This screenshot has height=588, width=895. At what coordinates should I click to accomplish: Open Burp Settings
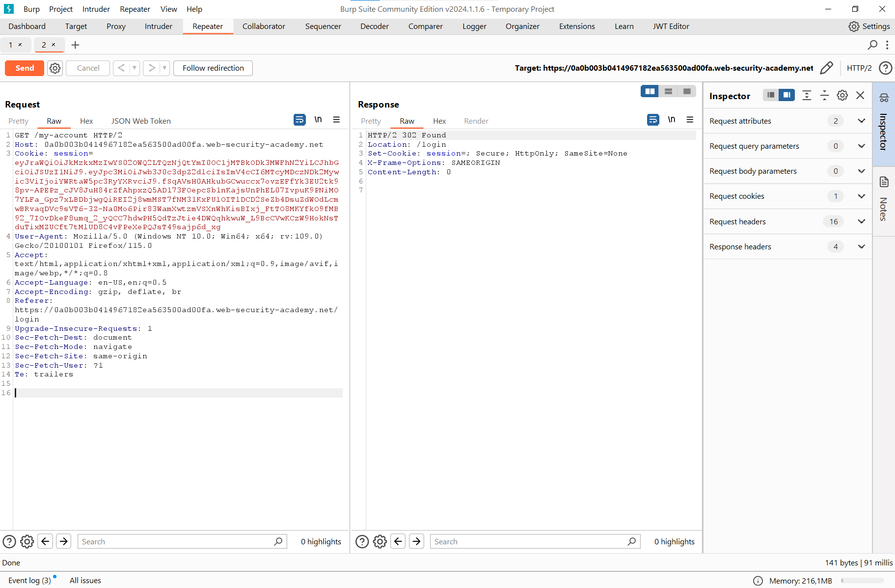coord(869,27)
